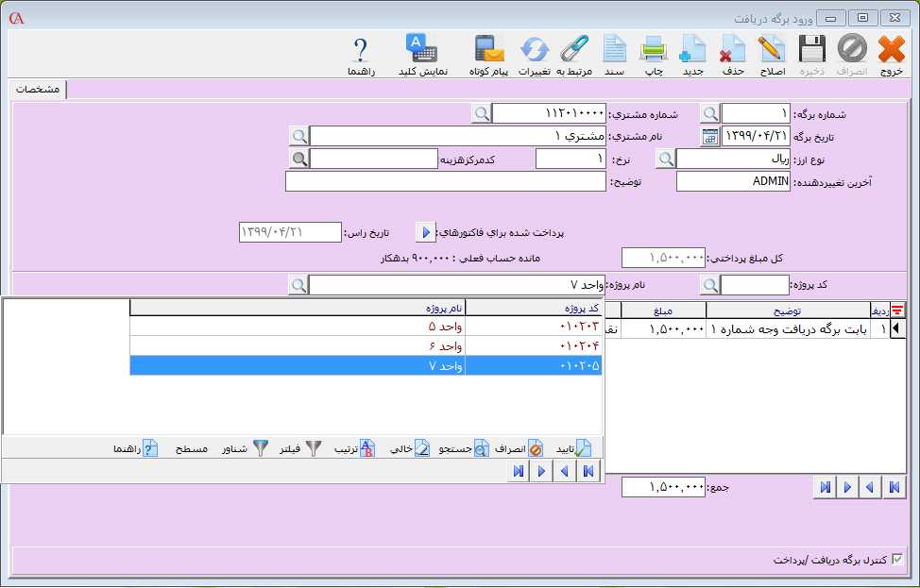Click the جستجو search button in popup
The image size is (920, 588).
461,448
